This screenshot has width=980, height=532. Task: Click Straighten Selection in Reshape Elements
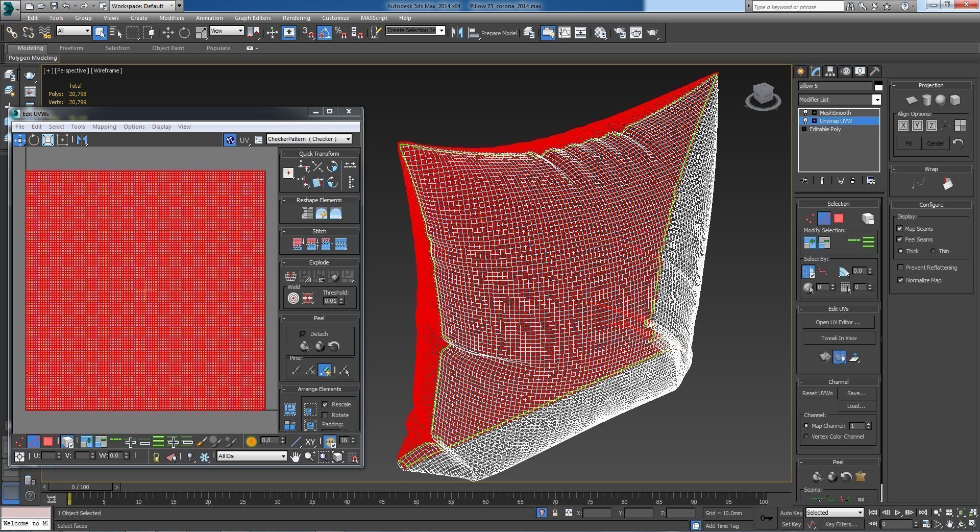tap(307, 213)
